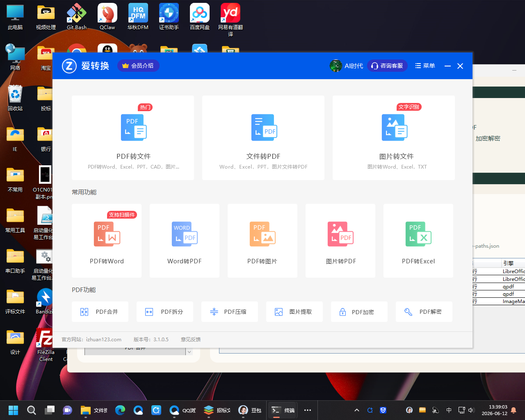Select the 华秋DFM desktop shortcut
Image resolution: width=525 pixels, height=420 pixels.
[138, 17]
